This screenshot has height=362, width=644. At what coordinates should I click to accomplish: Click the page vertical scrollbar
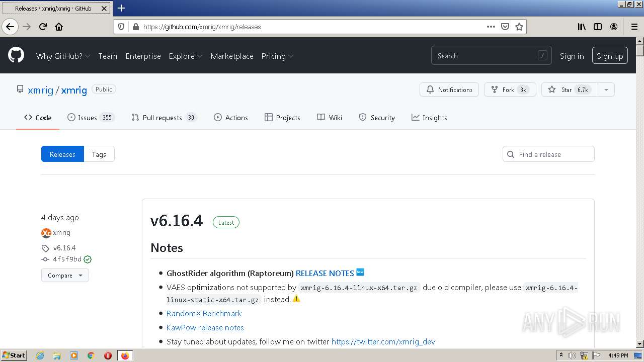(639, 192)
